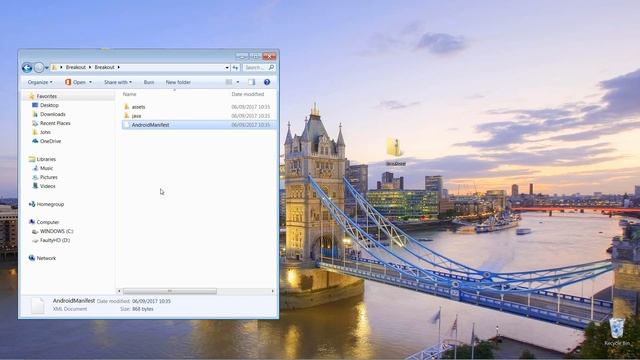
Task: Expand the address bar history dropdown
Action: coord(227,67)
